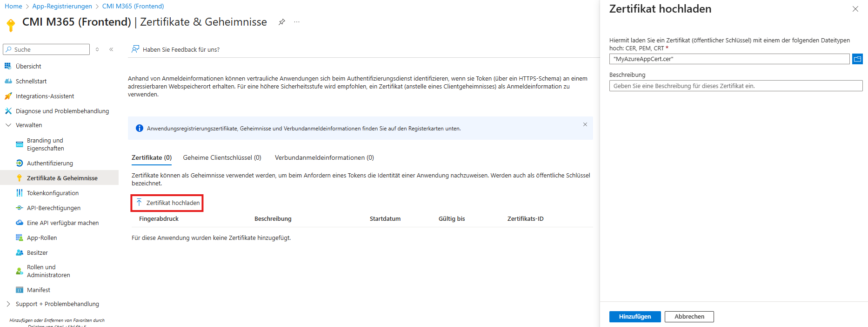Open Diagnose und Problembehandlung
This screenshot has height=327, width=868.
point(62,111)
